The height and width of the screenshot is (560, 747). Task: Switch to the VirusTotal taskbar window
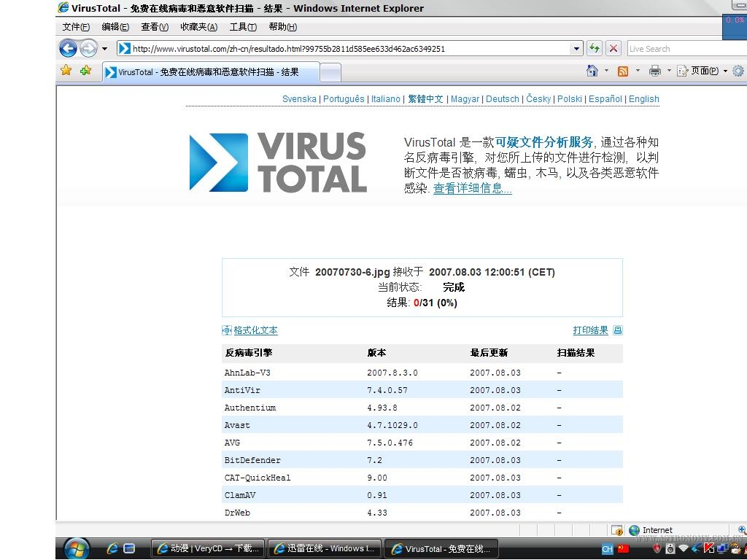pyautogui.click(x=441, y=548)
